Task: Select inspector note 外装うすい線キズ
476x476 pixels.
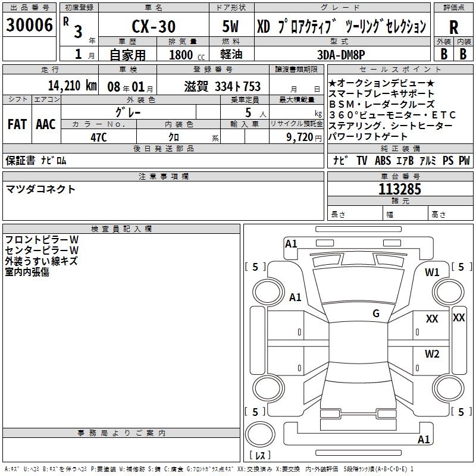Action: pyautogui.click(x=41, y=261)
